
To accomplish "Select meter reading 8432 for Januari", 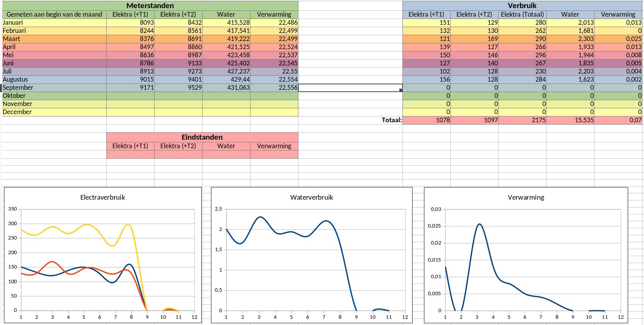I will [x=178, y=22].
